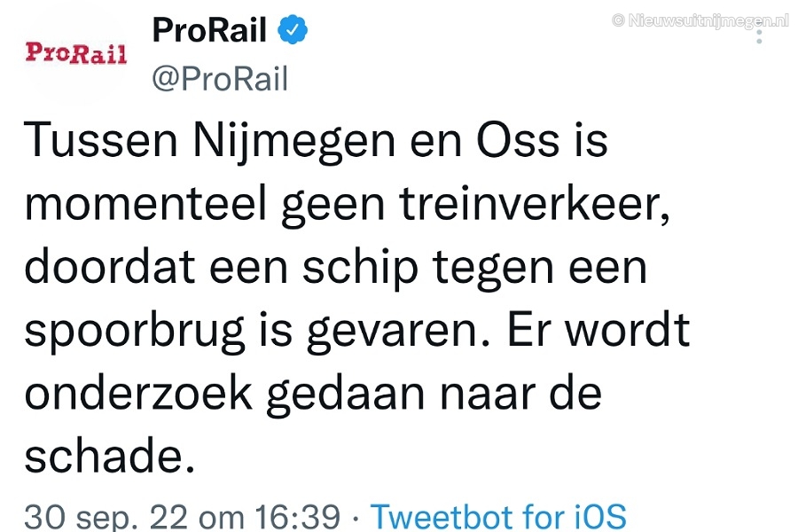Click the 16:39 time in the timestamp
Image resolution: width=798 pixels, height=532 pixels.
click(x=297, y=516)
